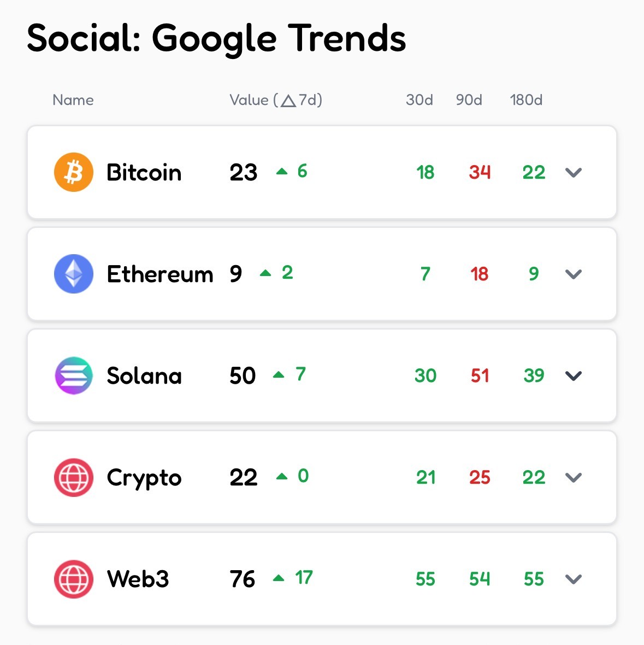
Task: Click the red globe icon beside Crypto
Action: (x=74, y=477)
